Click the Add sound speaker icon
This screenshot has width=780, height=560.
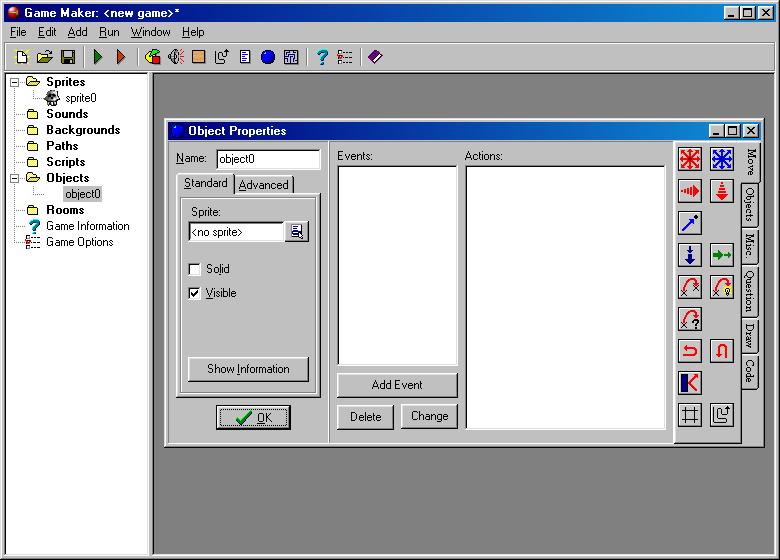tap(176, 57)
